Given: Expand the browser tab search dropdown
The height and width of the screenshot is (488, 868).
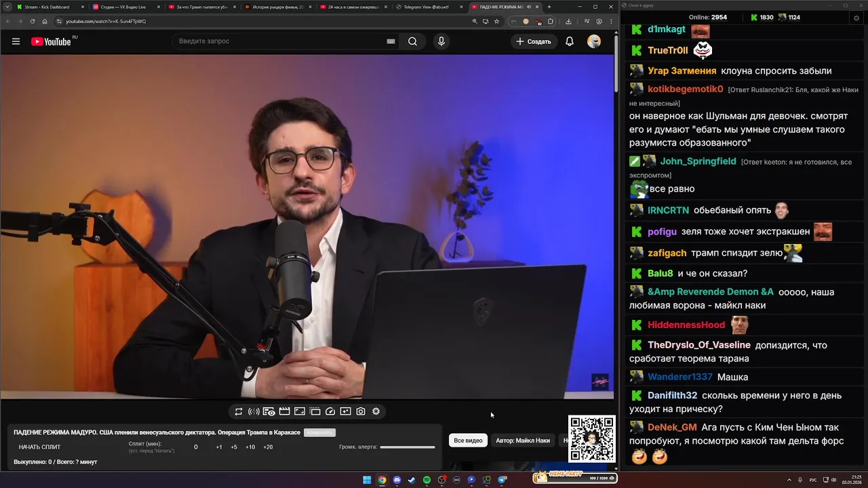Looking at the screenshot, I should point(7,7).
